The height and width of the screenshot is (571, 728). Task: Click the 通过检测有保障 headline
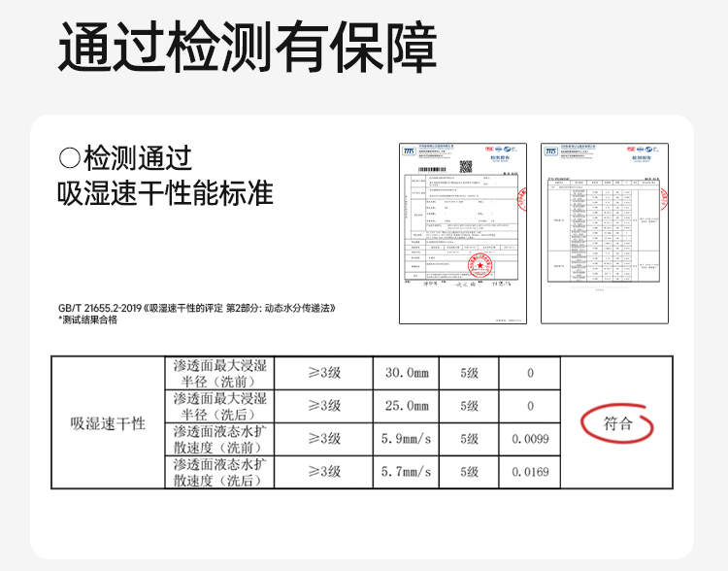pyautogui.click(x=248, y=47)
